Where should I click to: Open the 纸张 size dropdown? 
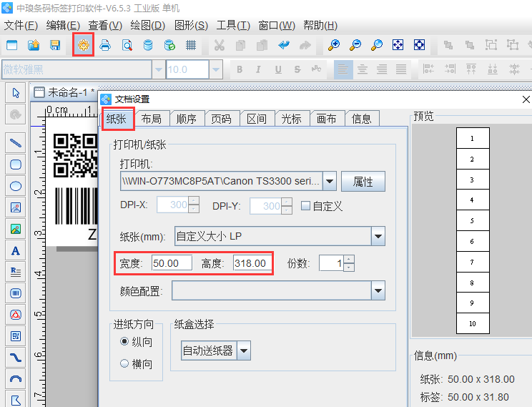[x=378, y=236]
